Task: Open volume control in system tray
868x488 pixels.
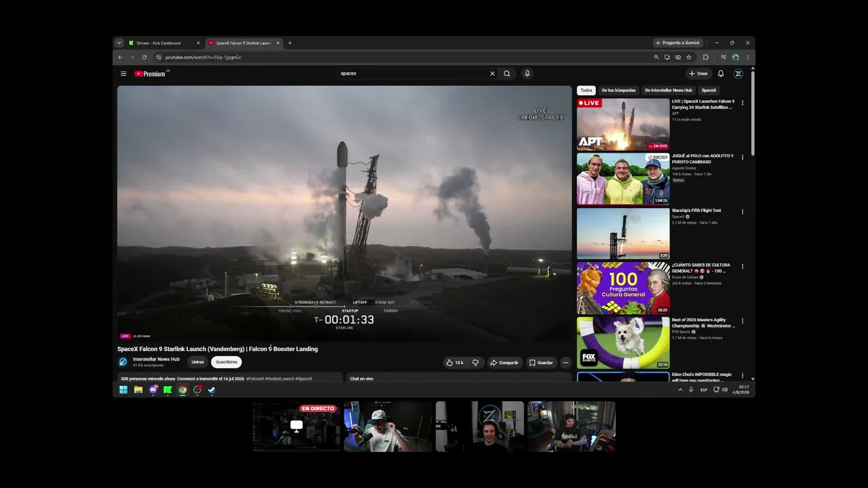Action: point(725,390)
